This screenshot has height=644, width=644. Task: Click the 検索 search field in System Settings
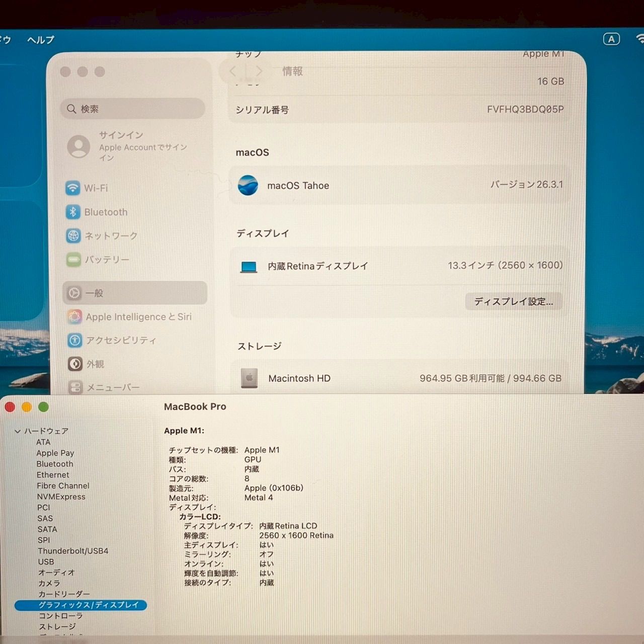133,109
